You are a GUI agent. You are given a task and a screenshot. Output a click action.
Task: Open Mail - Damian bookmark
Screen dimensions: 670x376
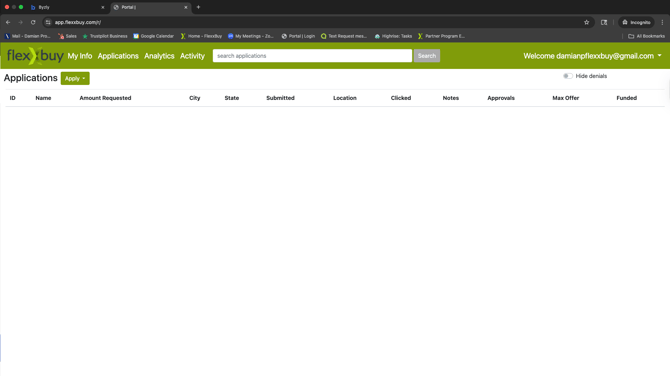tap(27, 36)
